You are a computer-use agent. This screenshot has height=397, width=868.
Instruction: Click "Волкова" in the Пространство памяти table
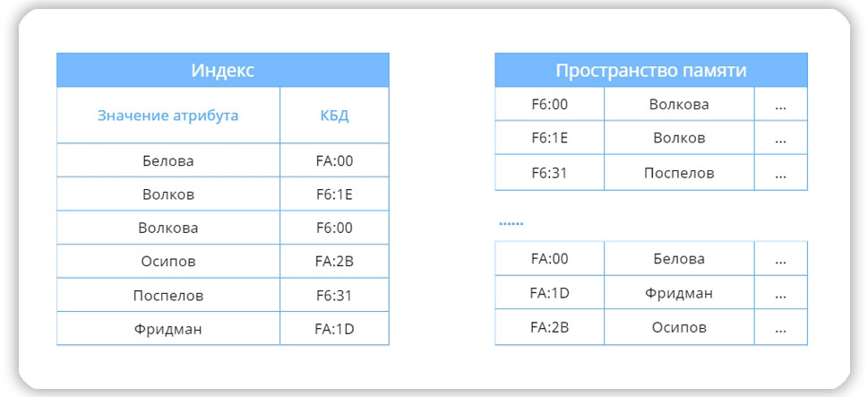678,105
